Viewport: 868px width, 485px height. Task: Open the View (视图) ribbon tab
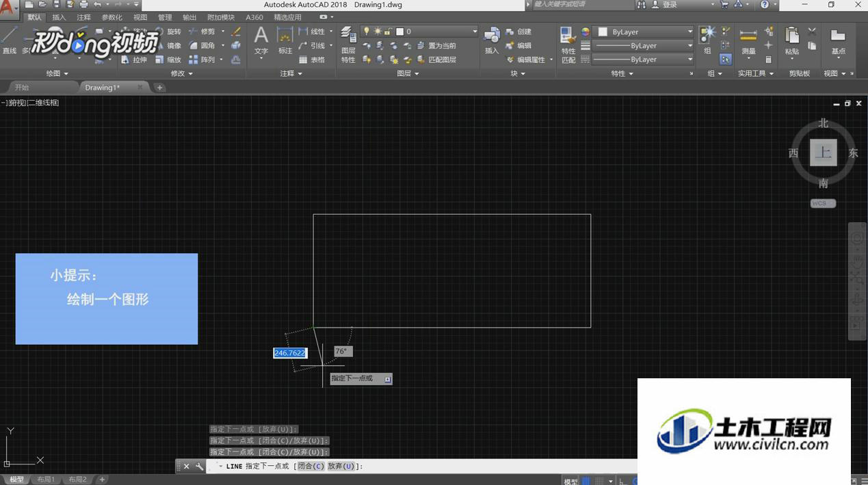(140, 17)
